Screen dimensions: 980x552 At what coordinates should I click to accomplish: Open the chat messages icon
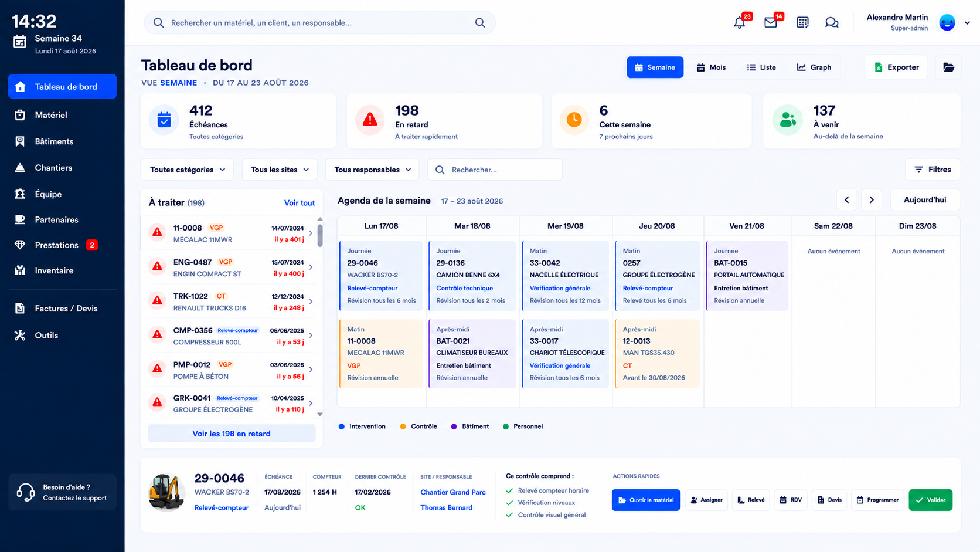(832, 22)
